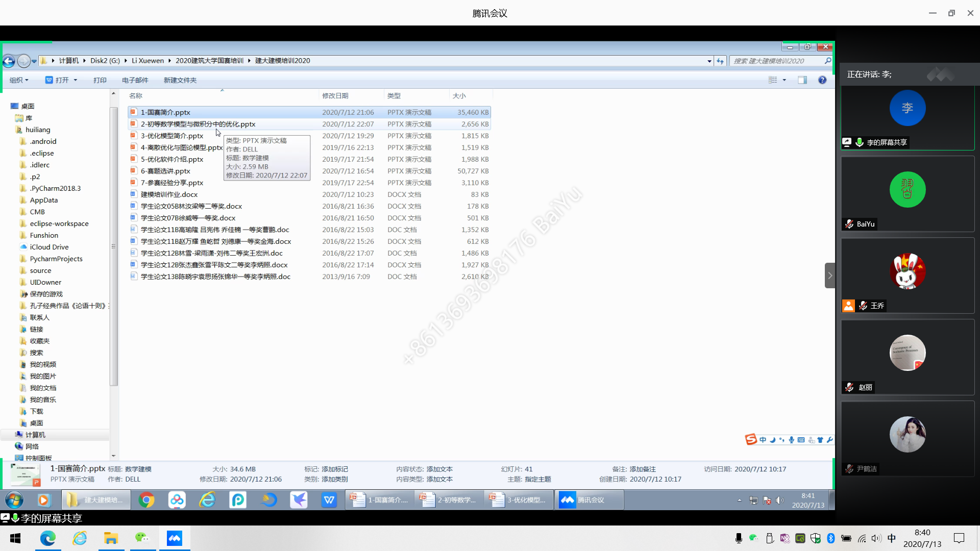This screenshot has height=551, width=980.
Task: Click the Chinese input method indicator
Action: click(892, 538)
